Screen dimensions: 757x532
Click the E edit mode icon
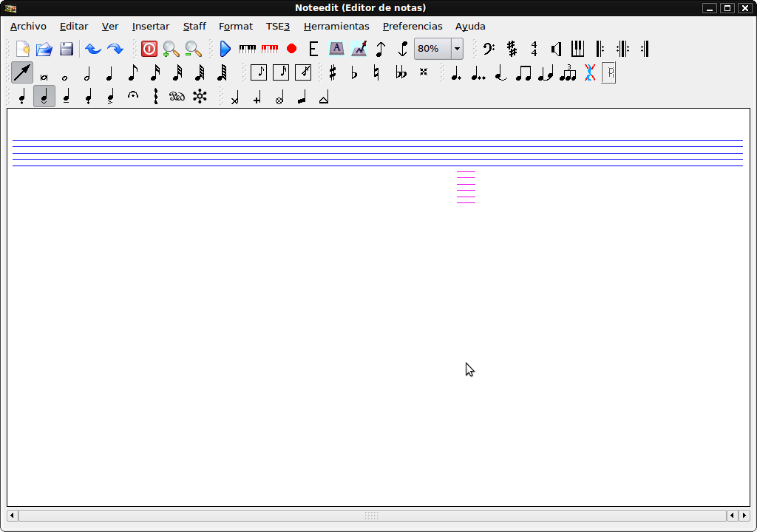pos(313,49)
